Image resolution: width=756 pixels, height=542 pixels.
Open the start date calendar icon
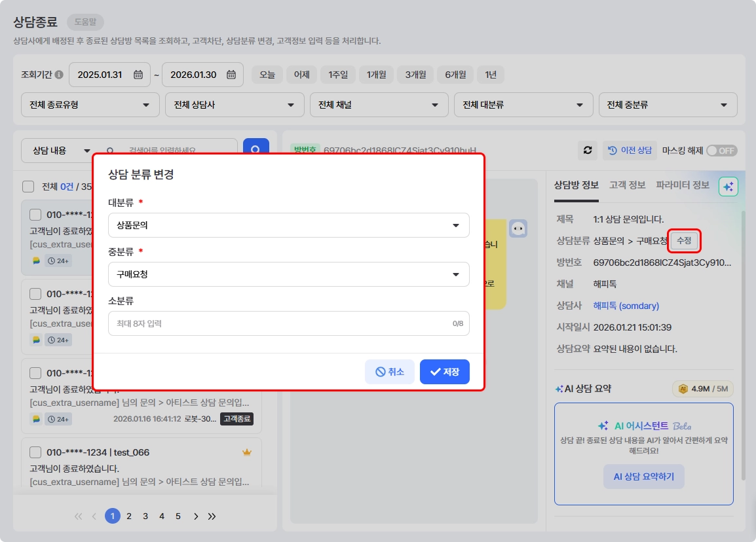tap(138, 75)
